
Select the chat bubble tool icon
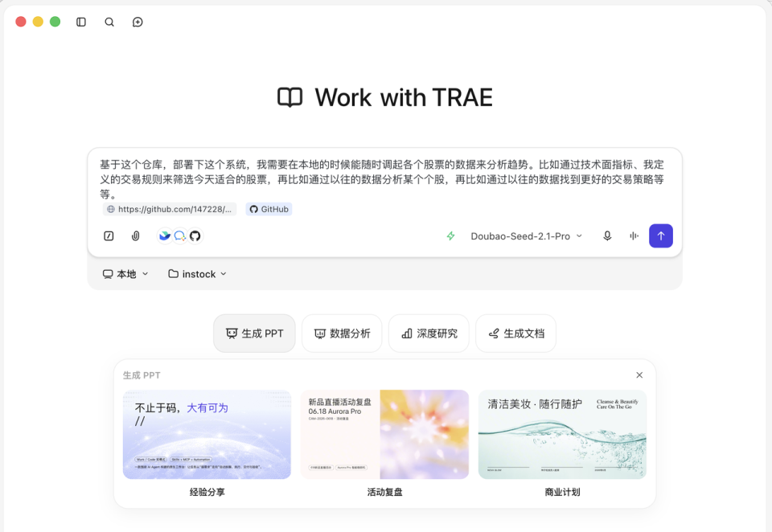[180, 236]
